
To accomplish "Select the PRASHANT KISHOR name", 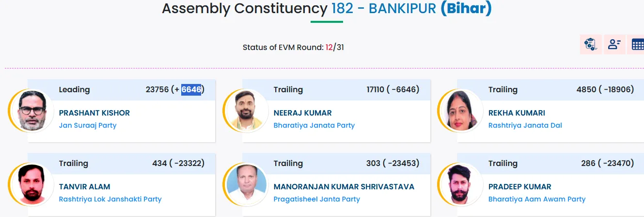I will pos(94,113).
